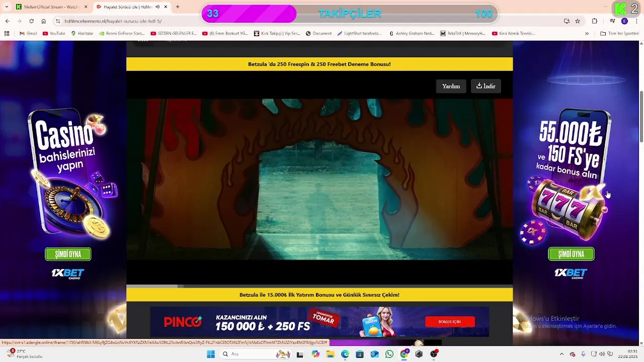This screenshot has height=362, width=644.
Task: Click the microphone icon in system tray
Action: click(583, 354)
